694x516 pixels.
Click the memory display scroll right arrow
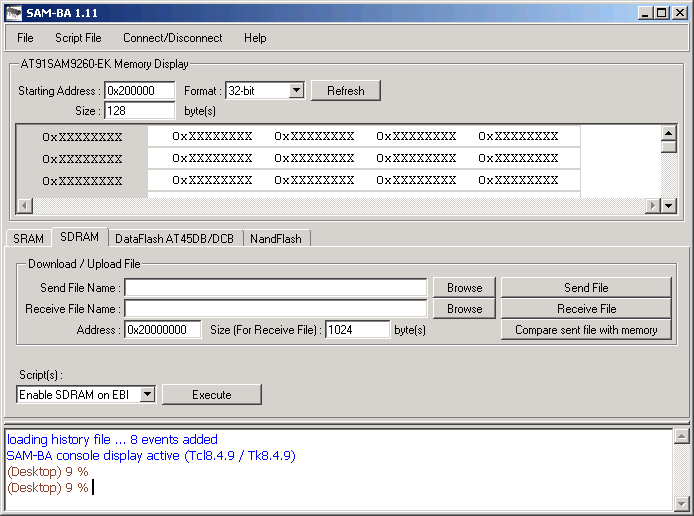[x=653, y=205]
